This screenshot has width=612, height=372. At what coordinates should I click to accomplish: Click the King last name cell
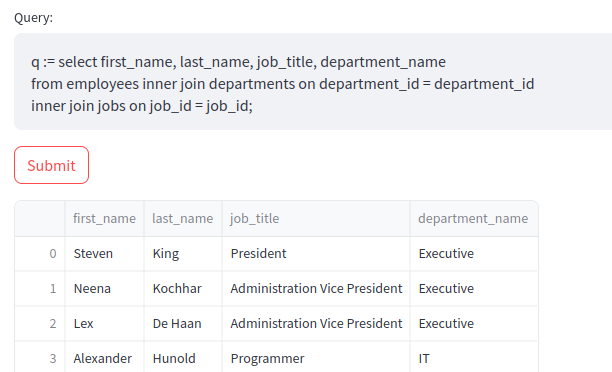183,254
